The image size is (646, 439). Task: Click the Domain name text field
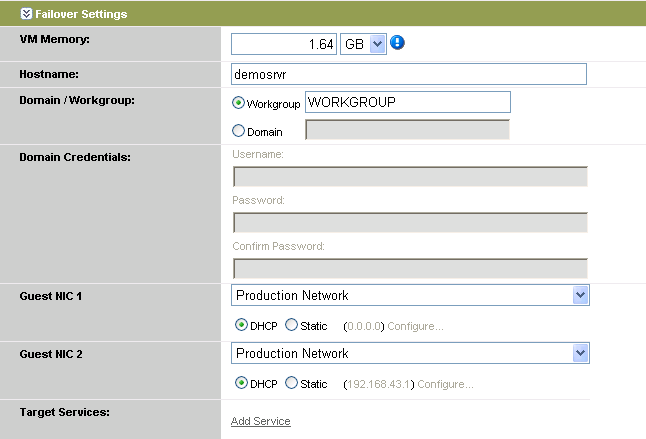tap(407, 130)
